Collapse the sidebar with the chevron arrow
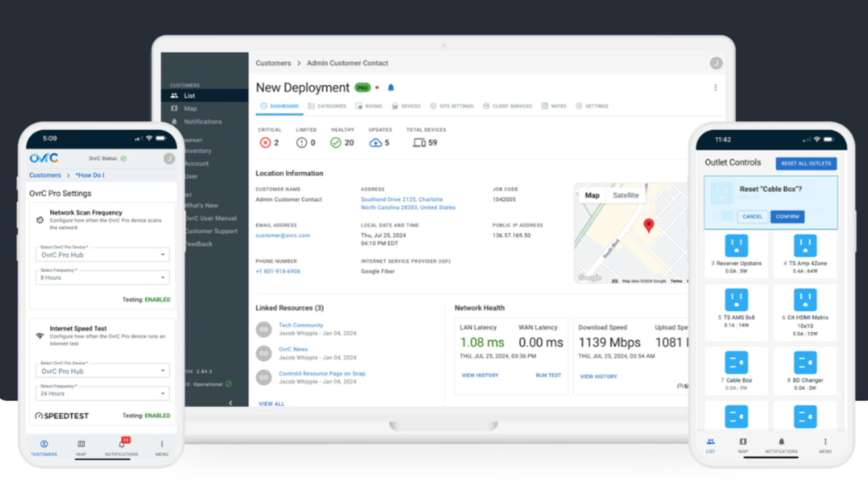This screenshot has width=868, height=498. [231, 403]
